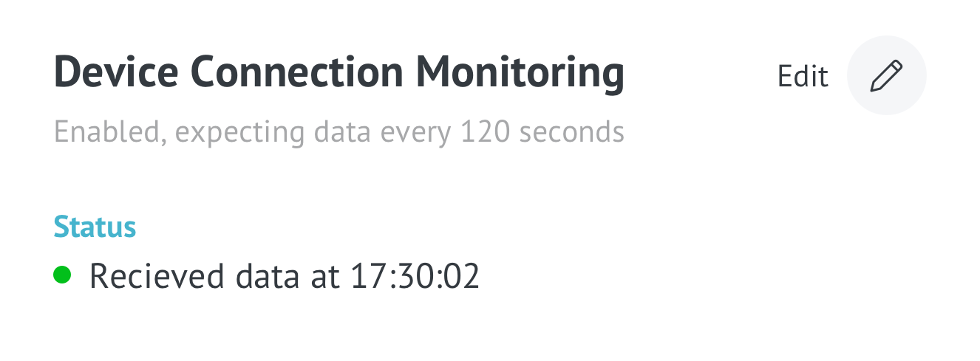Click the 120 seconds interval text

(542, 133)
